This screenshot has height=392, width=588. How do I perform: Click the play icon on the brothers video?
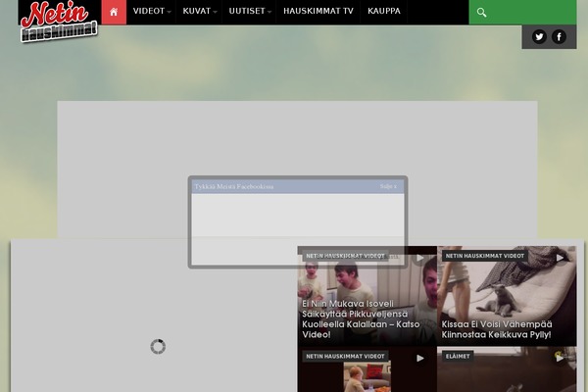[x=420, y=258]
